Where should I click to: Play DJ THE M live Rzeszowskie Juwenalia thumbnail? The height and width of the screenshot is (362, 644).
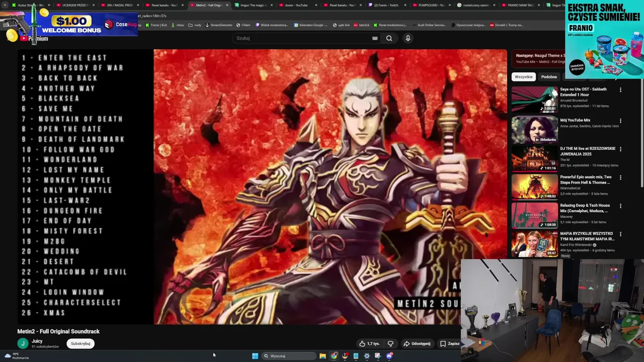click(534, 158)
